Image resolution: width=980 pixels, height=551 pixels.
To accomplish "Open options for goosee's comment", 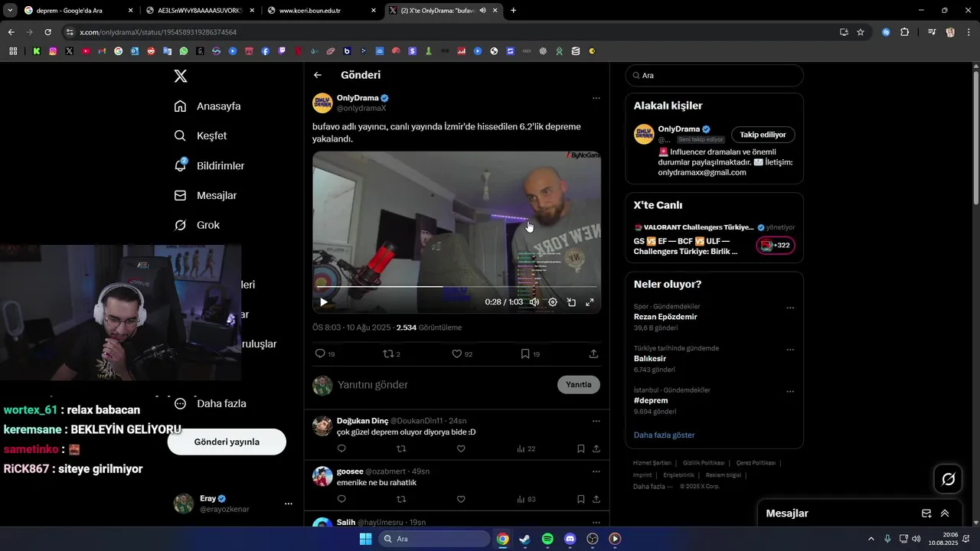I will tap(596, 471).
